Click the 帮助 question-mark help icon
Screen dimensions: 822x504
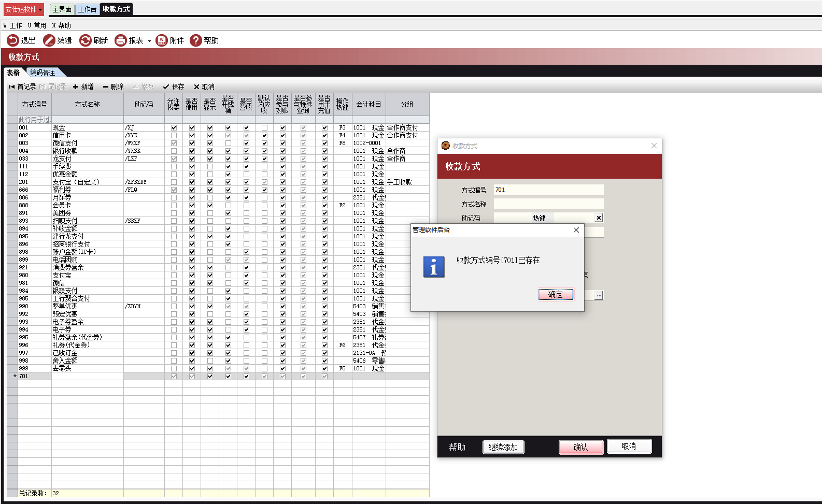pyautogui.click(x=196, y=40)
